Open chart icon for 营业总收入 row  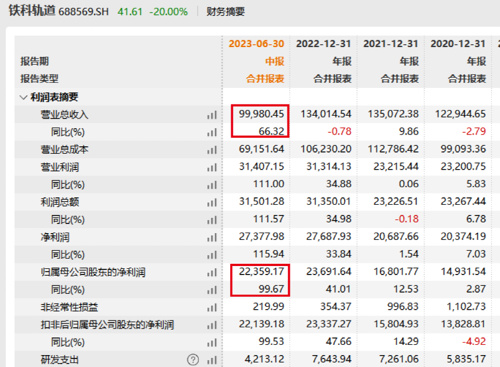[x=212, y=115]
